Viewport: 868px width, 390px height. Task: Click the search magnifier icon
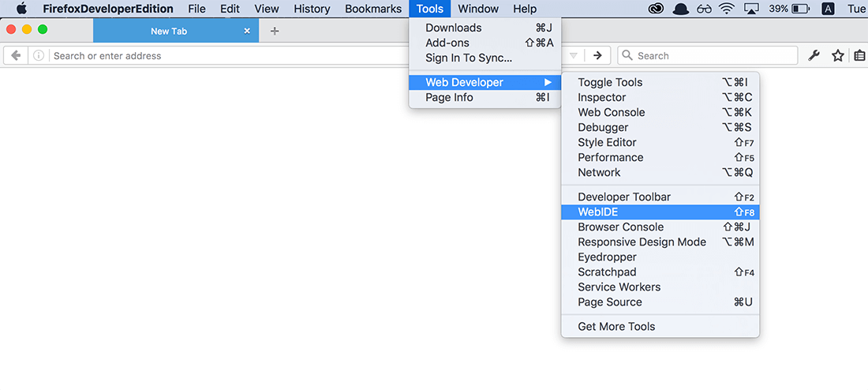(x=627, y=55)
